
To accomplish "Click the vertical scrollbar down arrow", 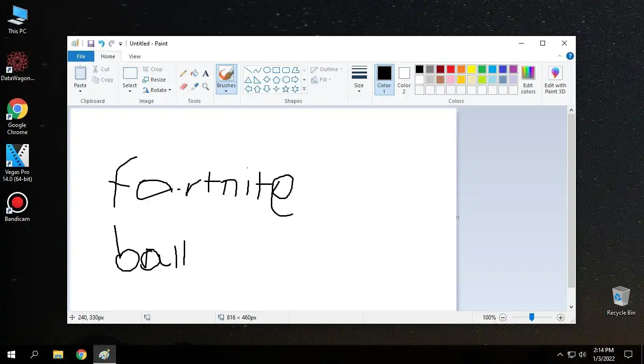I will click(571, 307).
